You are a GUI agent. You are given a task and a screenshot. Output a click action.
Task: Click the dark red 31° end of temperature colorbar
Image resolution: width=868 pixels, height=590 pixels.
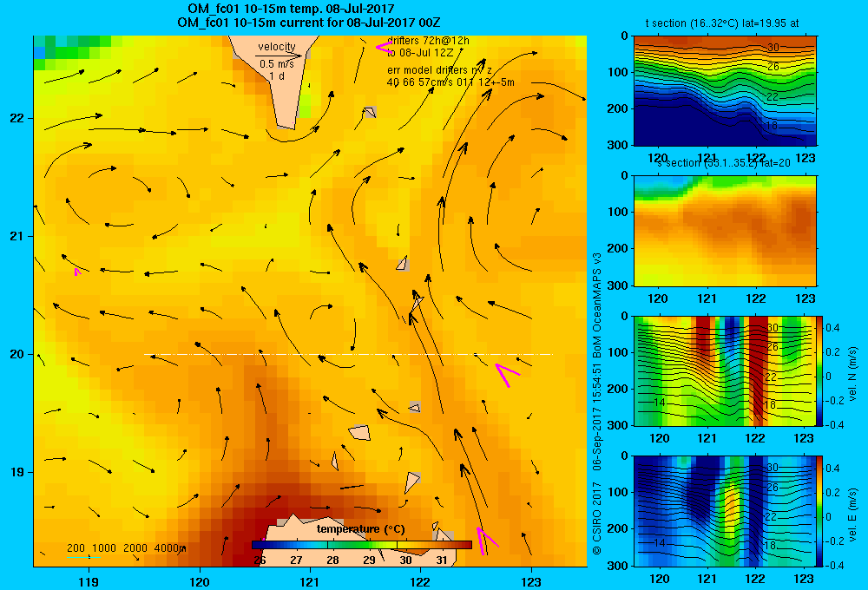(464, 545)
